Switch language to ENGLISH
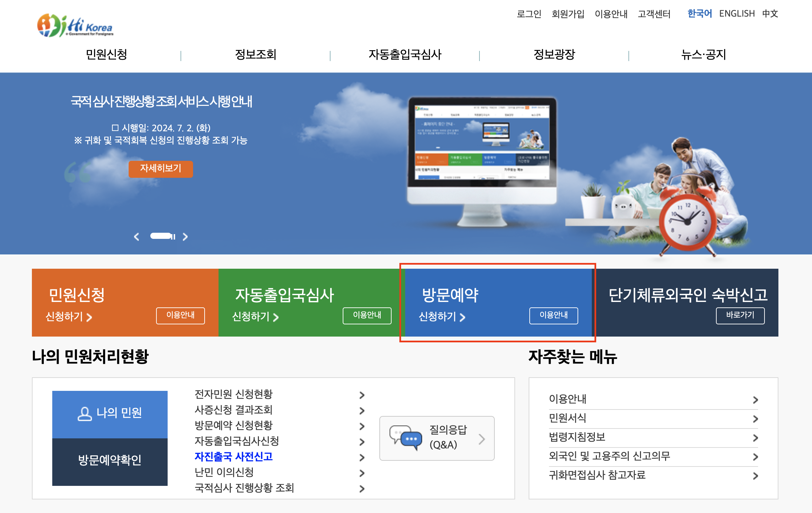This screenshot has height=513, width=812. pyautogui.click(x=737, y=14)
